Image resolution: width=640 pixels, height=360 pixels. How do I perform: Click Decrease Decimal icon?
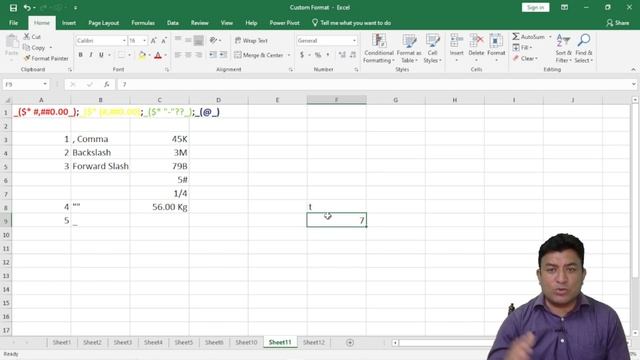[x=353, y=55]
